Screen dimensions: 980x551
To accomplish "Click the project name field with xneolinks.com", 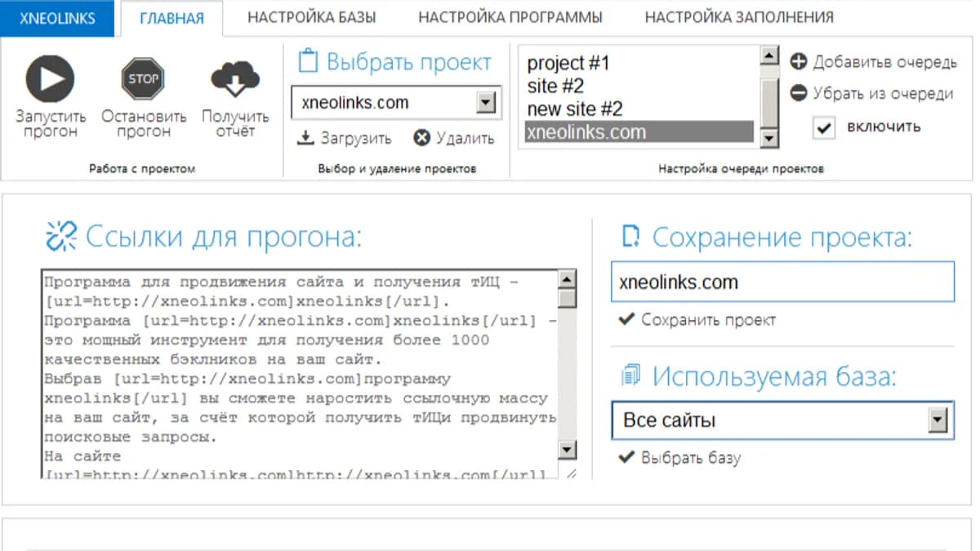I will (782, 282).
